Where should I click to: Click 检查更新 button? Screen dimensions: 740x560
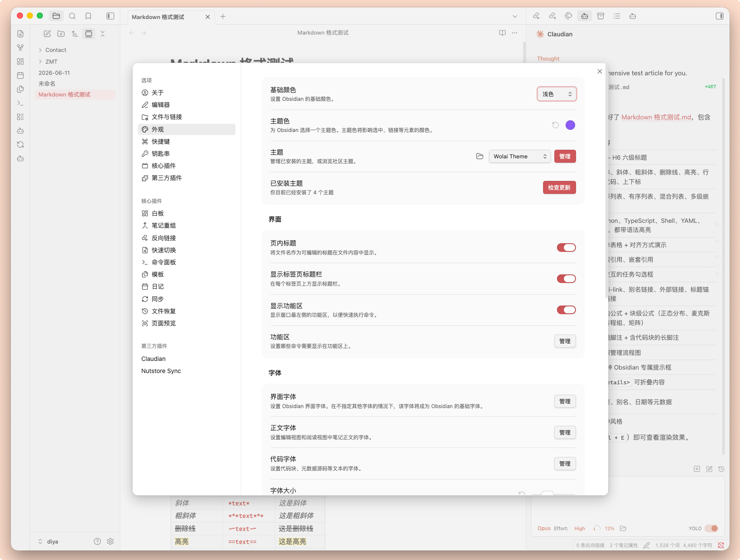click(559, 187)
